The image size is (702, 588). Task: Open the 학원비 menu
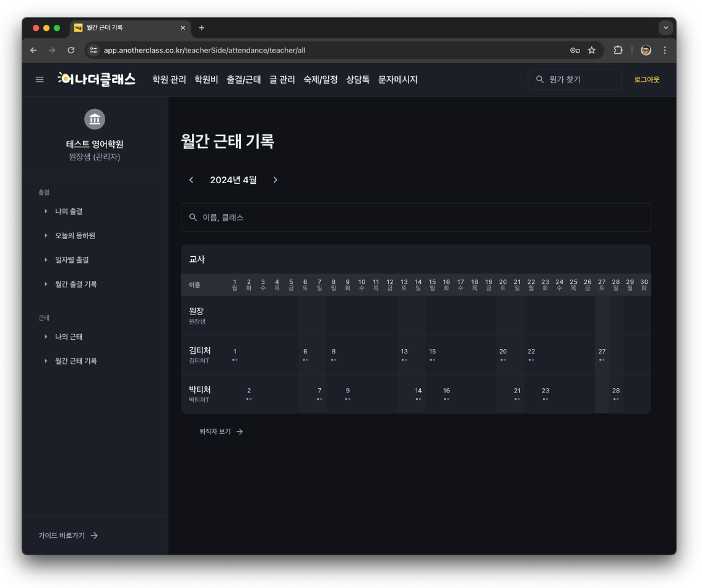206,79
